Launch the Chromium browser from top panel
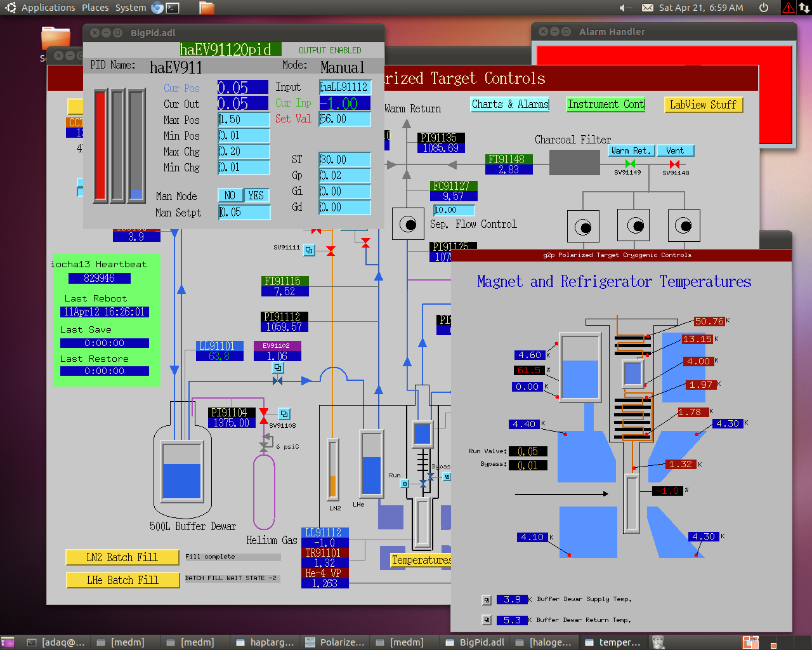Viewport: 812px width, 650px height. coord(157,8)
